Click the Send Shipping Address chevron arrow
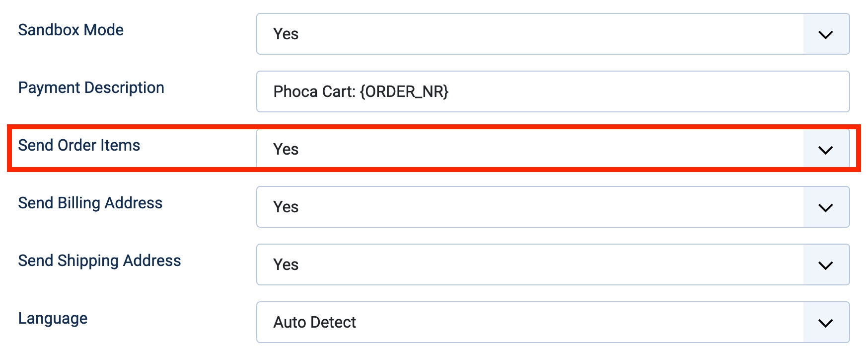The height and width of the screenshot is (354, 868). click(x=825, y=265)
